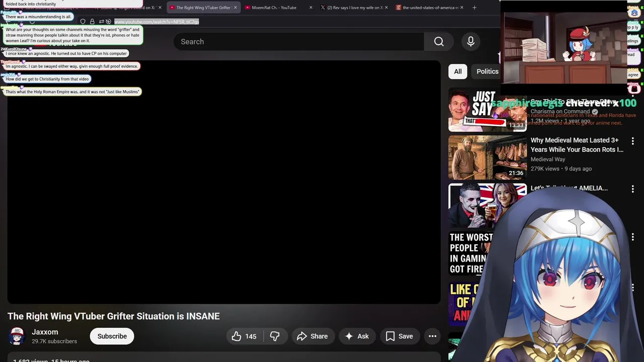The width and height of the screenshot is (644, 362).
Task: Open a new browser tab
Action: pyautogui.click(x=474, y=8)
